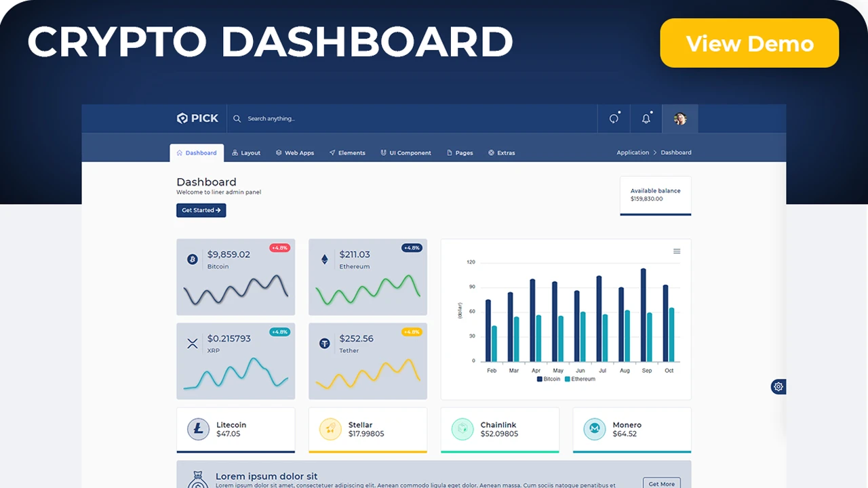Click the Pages tab icon
This screenshot has height=488, width=868.
(x=450, y=152)
